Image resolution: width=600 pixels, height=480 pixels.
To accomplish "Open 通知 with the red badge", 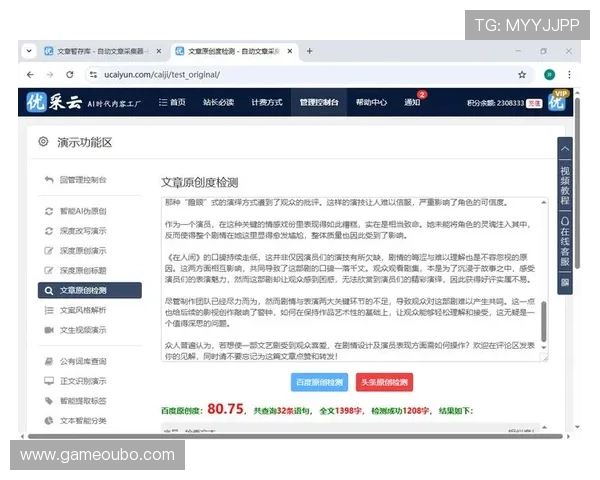I will tap(412, 102).
